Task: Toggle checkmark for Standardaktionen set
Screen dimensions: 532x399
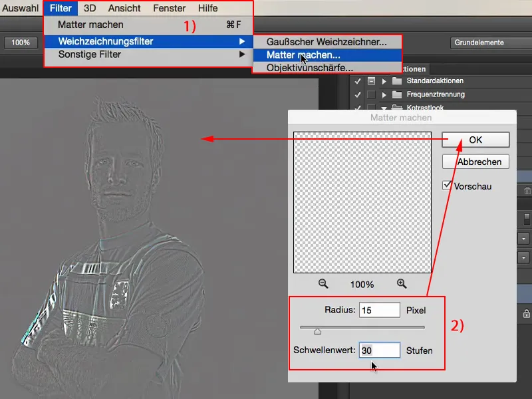Action: pos(357,81)
